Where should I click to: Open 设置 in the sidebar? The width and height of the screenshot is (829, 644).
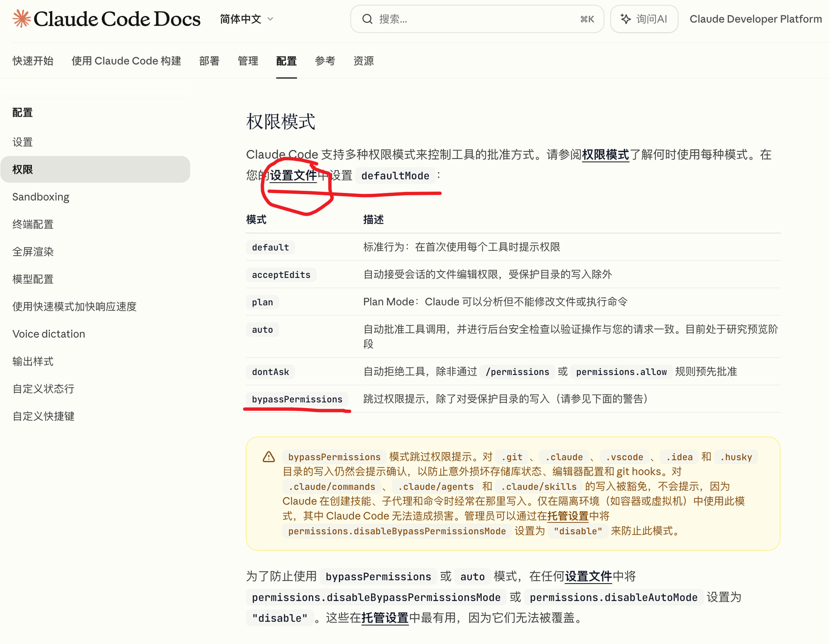(22, 142)
